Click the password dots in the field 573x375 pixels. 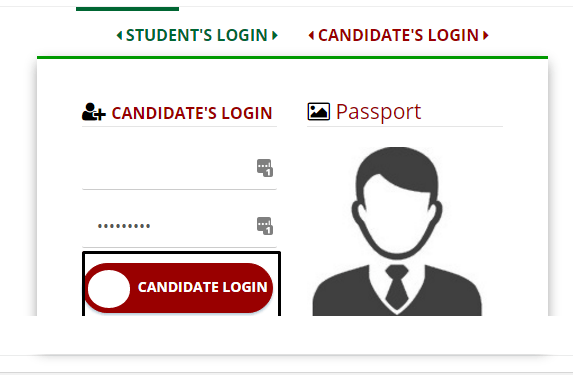coord(124,226)
